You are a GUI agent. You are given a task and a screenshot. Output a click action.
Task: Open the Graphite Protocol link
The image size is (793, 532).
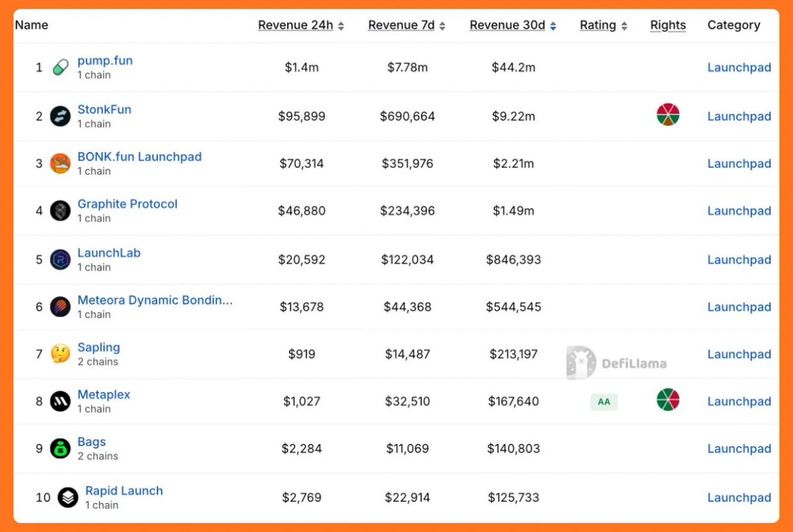(x=128, y=204)
